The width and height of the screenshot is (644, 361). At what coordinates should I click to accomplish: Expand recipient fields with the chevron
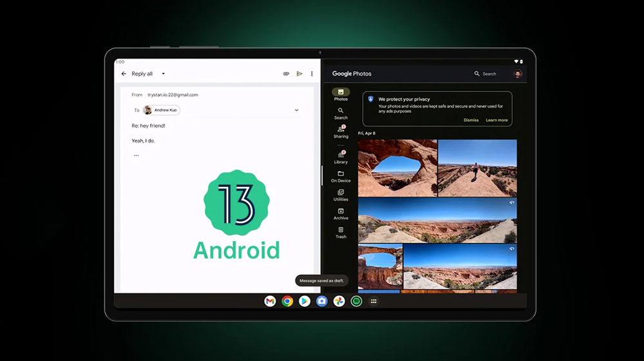[296, 110]
